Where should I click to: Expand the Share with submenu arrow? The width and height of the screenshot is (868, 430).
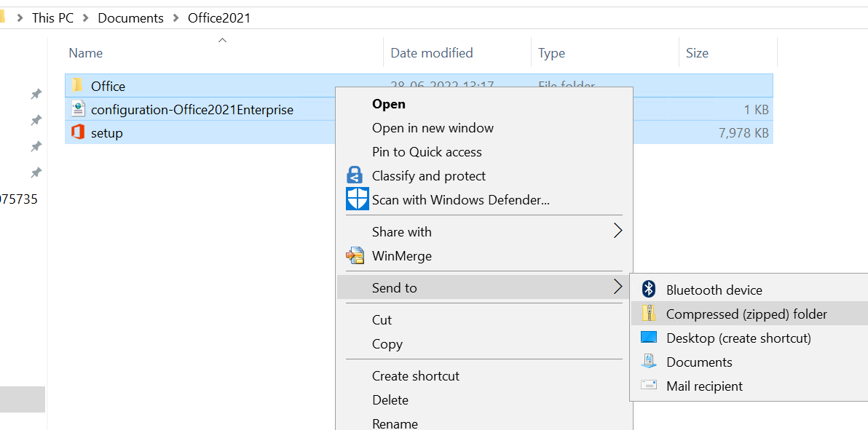[618, 231]
